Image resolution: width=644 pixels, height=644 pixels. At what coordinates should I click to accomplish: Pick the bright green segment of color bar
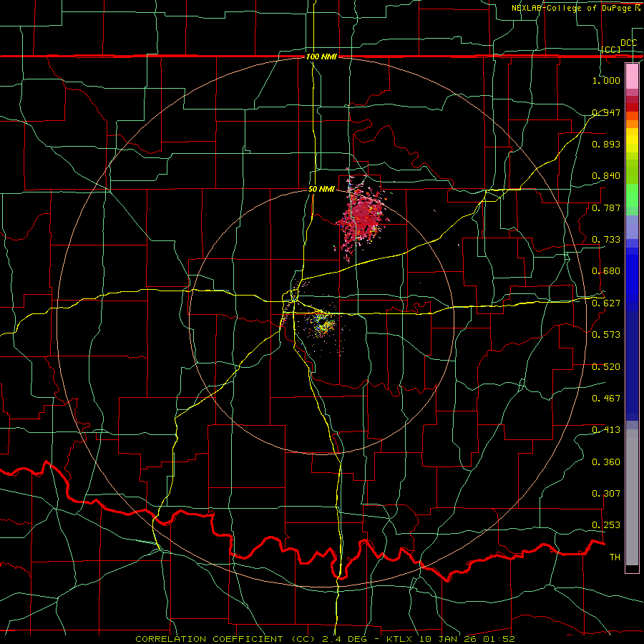coord(632,195)
